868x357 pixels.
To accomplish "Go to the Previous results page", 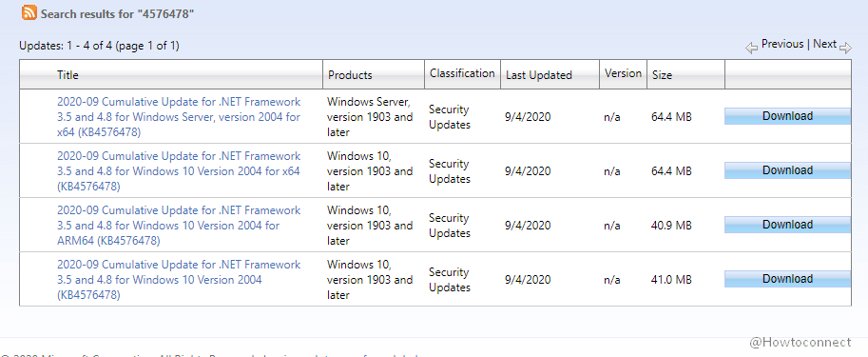I will pyautogui.click(x=782, y=44).
